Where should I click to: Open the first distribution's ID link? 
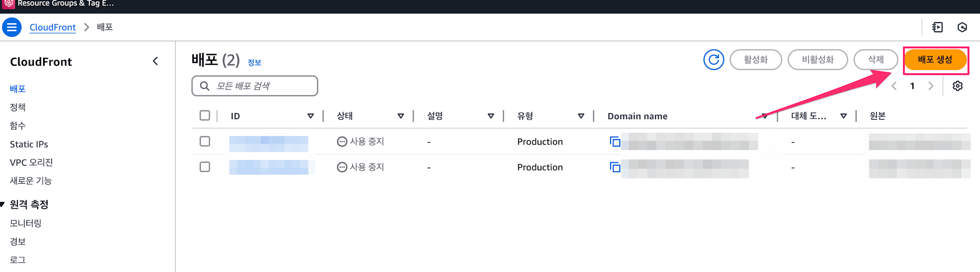tap(269, 144)
